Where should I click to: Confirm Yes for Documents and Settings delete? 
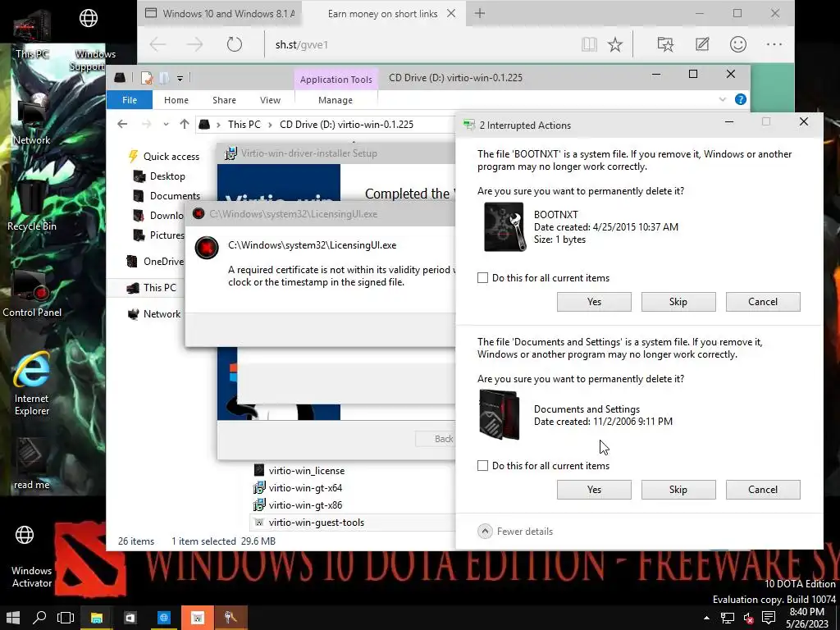(x=594, y=490)
